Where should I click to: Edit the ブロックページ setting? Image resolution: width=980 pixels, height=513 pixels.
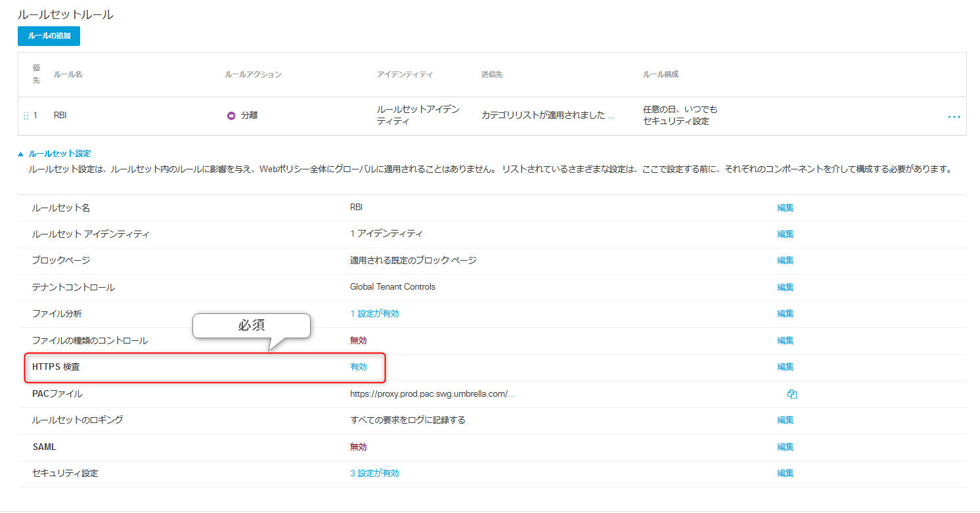[785, 260]
